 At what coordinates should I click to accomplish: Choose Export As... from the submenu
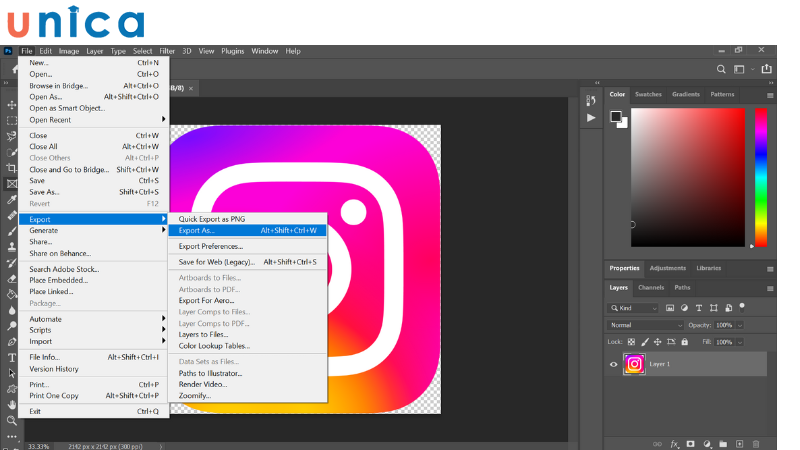click(197, 230)
